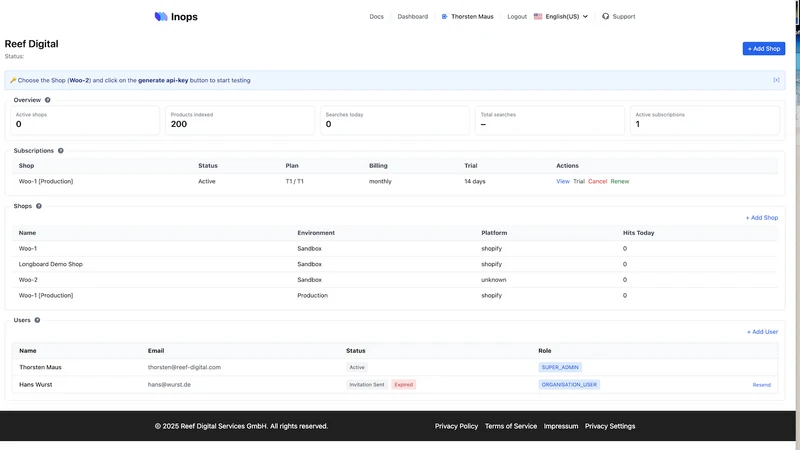Click Billing column header

(378, 166)
